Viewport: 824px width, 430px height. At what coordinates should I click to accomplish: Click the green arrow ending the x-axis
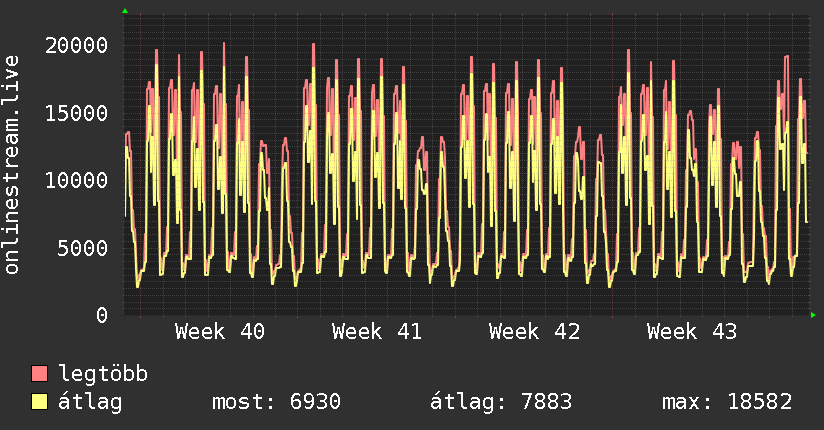[x=813, y=315]
